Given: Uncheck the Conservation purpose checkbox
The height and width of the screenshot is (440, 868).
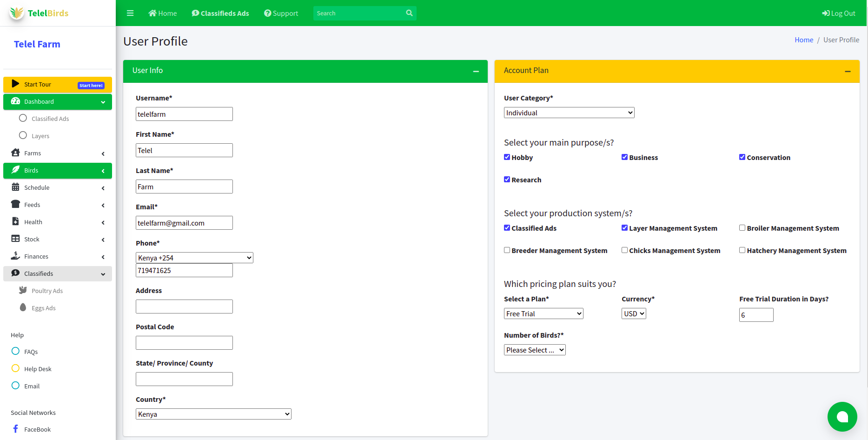Looking at the screenshot, I should pyautogui.click(x=742, y=157).
